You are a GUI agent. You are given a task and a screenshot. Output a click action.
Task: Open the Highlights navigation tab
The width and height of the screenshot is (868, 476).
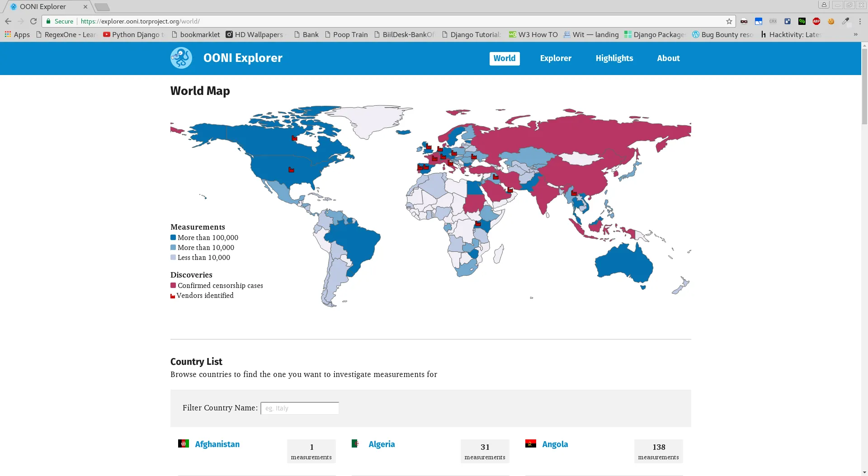coord(614,58)
